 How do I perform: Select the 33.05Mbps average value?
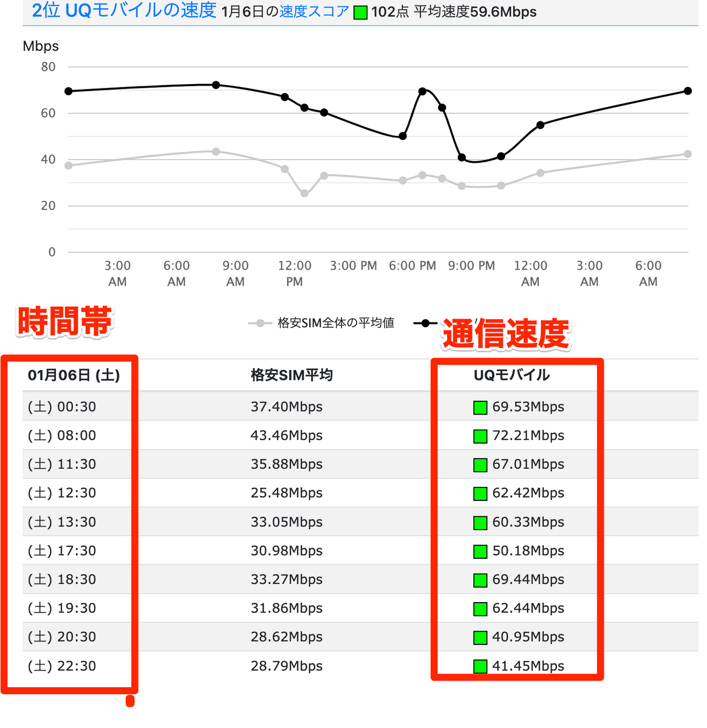(x=287, y=522)
